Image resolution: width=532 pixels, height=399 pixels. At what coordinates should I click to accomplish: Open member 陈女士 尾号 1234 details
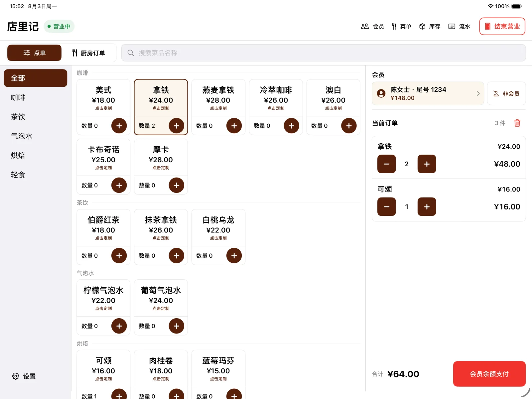point(428,93)
